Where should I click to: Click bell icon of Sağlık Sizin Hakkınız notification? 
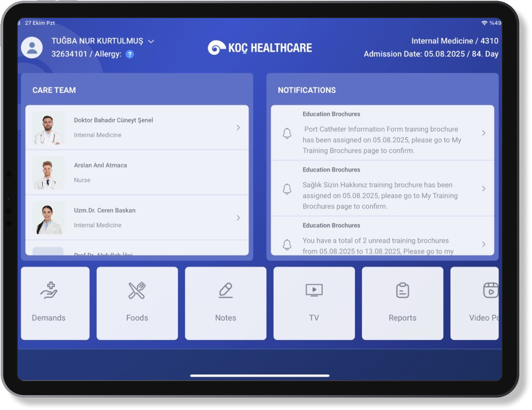click(x=287, y=189)
